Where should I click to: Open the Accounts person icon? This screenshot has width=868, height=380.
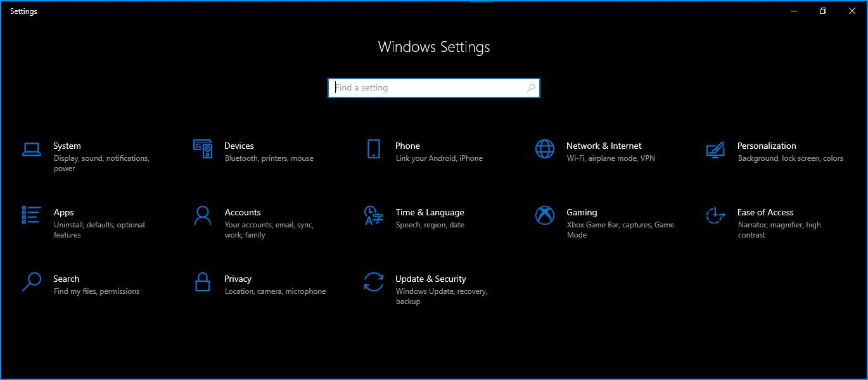click(x=203, y=215)
